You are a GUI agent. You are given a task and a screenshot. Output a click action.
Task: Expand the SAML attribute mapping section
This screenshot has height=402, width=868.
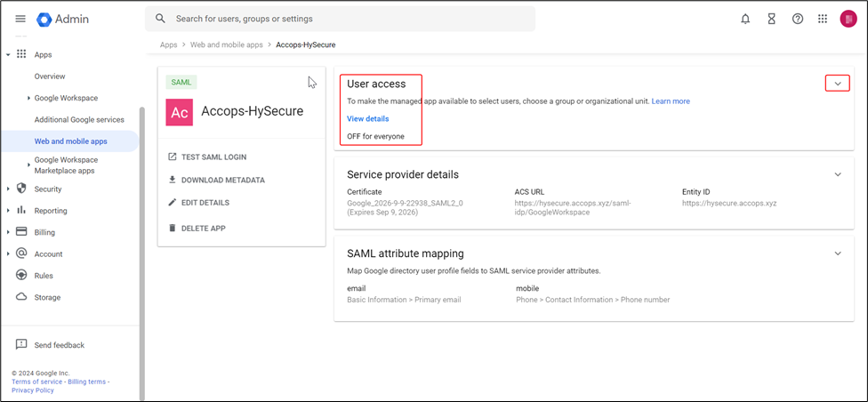click(837, 253)
